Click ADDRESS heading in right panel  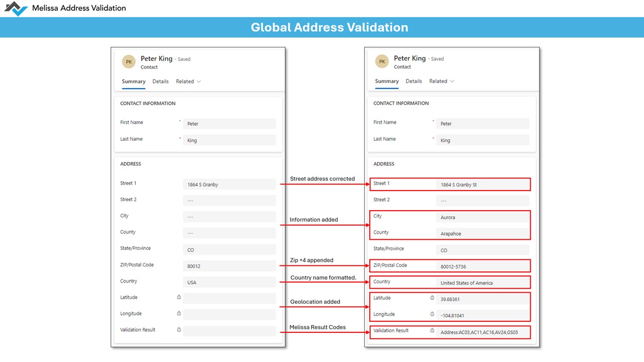(384, 164)
